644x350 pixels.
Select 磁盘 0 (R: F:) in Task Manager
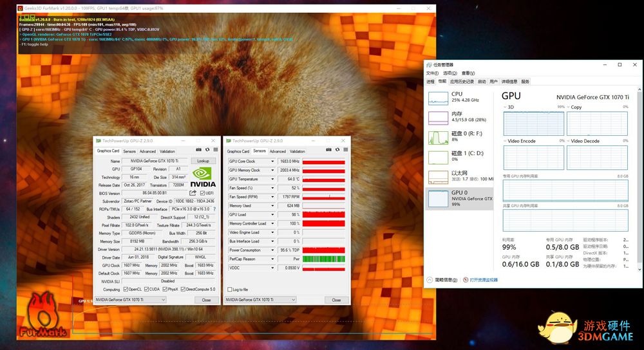459,136
